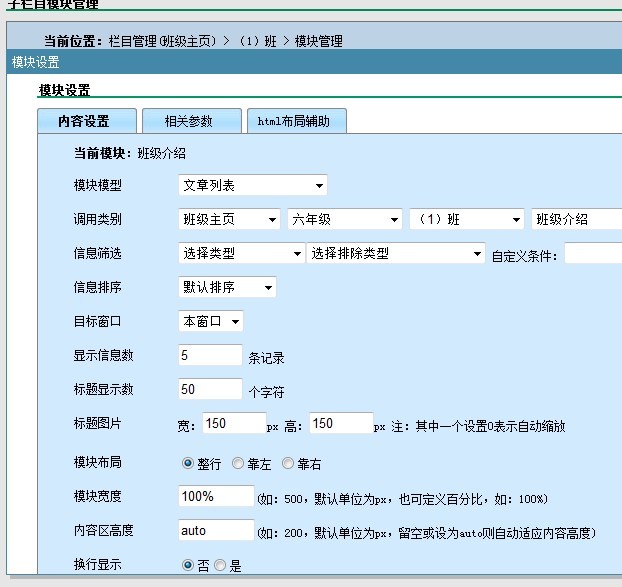622x587 pixels.
Task: Expand the 六年级 grade dropdown
Action: [x=344, y=220]
